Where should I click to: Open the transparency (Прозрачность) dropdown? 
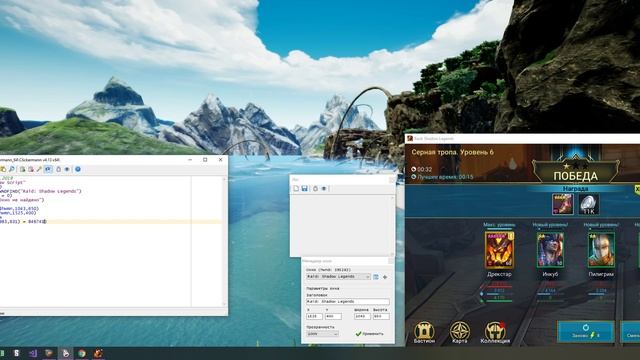pos(322,334)
